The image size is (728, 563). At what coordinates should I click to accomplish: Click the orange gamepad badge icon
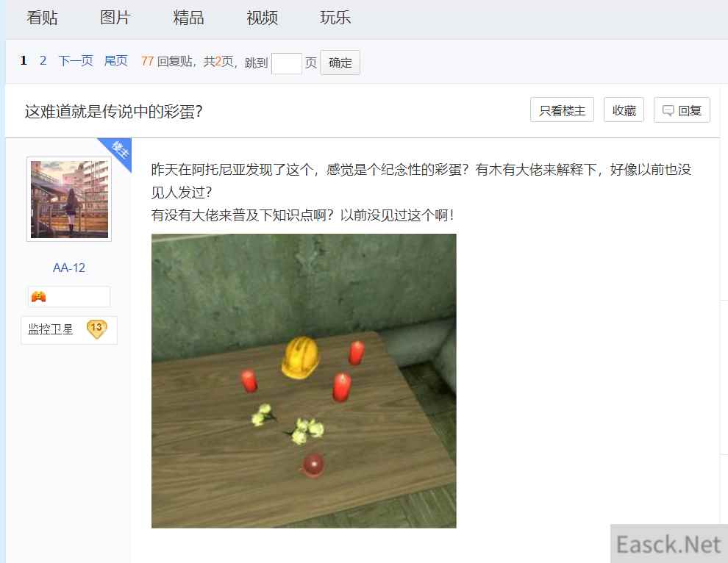[38, 296]
